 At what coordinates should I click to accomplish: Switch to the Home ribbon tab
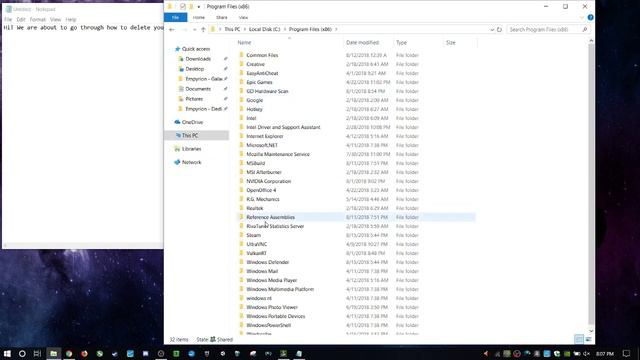coord(199,18)
